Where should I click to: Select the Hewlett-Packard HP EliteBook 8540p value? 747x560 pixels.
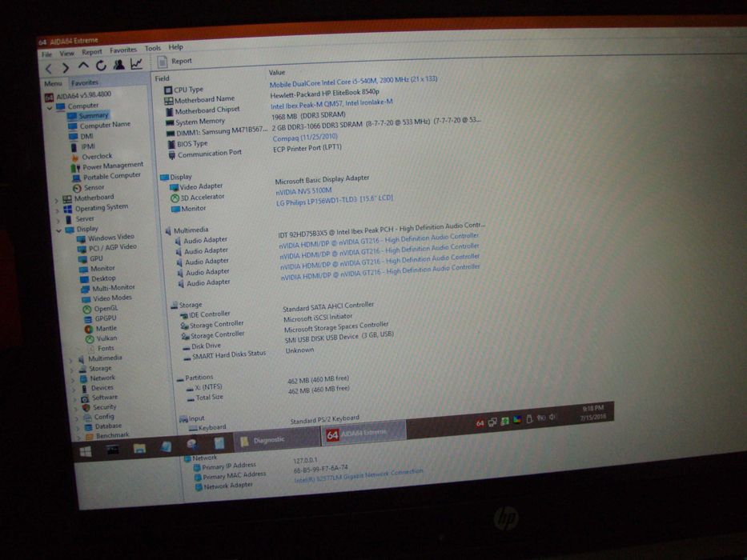pyautogui.click(x=325, y=94)
